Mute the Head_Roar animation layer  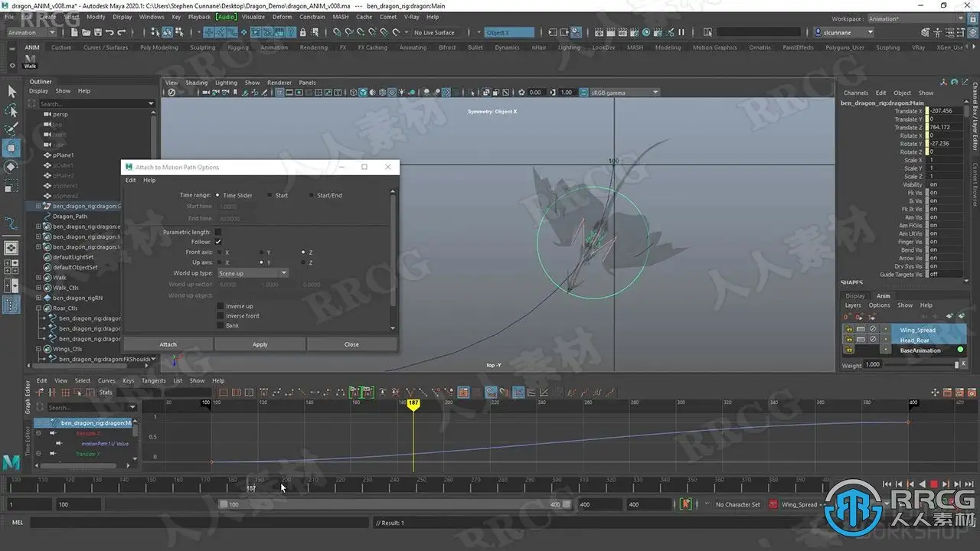tap(873, 340)
